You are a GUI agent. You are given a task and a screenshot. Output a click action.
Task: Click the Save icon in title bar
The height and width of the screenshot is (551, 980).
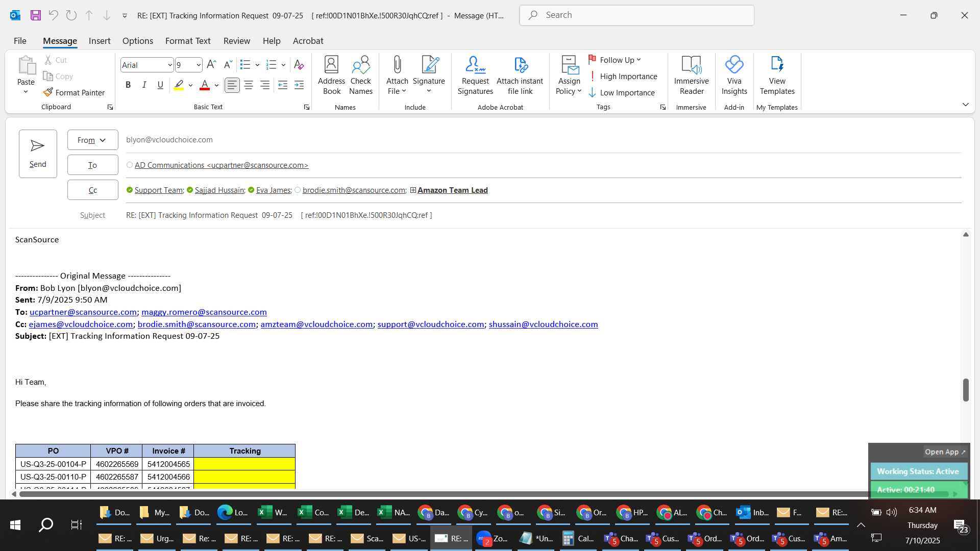(x=35, y=15)
